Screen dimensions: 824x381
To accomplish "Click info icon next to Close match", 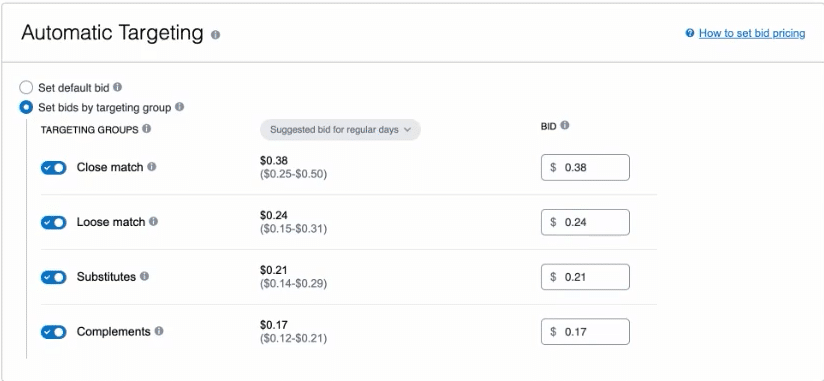I will click(x=151, y=167).
